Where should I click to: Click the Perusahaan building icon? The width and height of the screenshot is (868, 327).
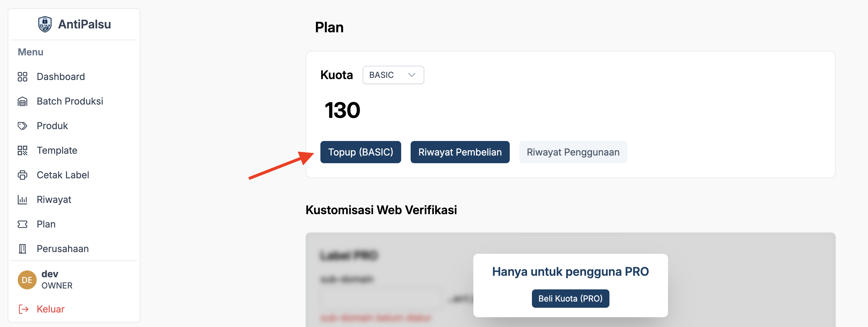tap(22, 249)
